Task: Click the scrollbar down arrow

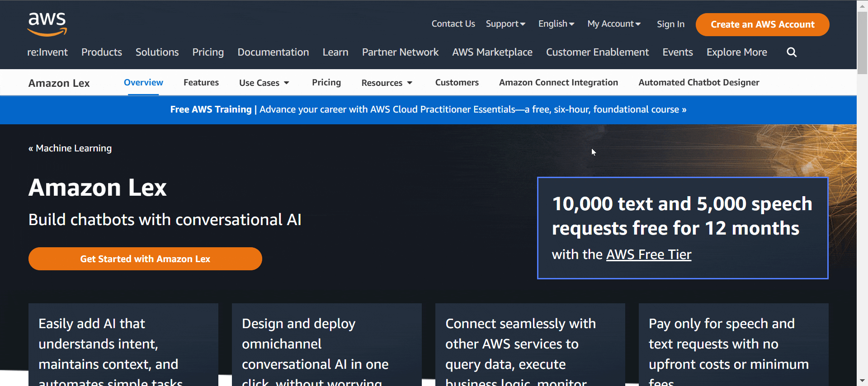Action: 862,381
